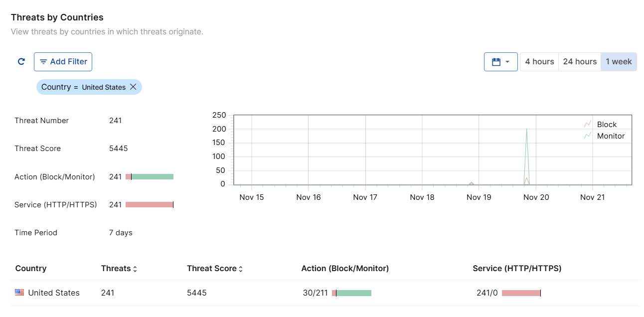Click the 241/0 service bar in table
Viewport: 644px width, 317px height.
click(x=521, y=293)
